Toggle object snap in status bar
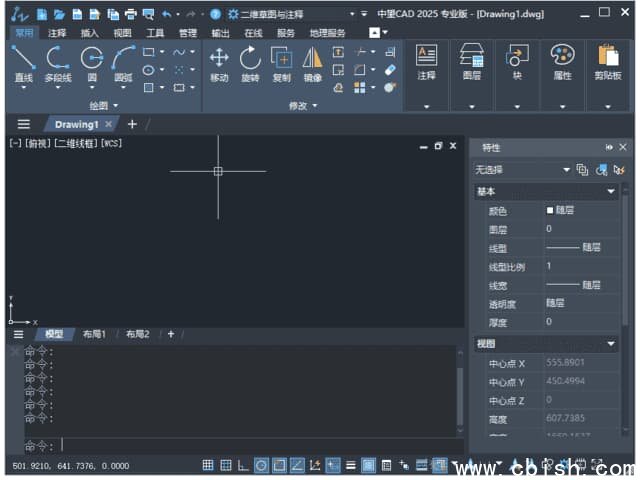Viewport: 640px width, 480px height. (279, 465)
